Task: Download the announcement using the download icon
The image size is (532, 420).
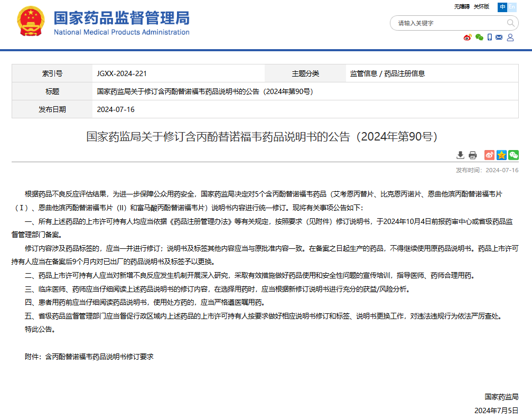Action: click(460, 155)
